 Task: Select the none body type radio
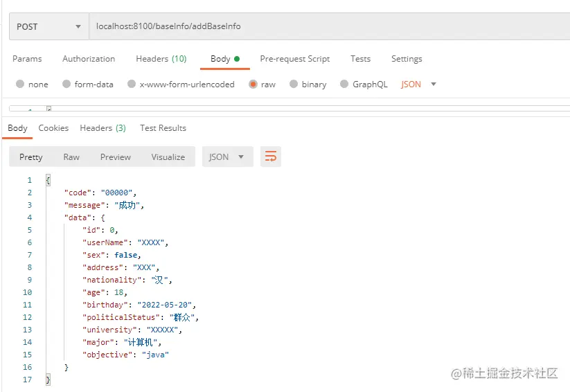pyautogui.click(x=19, y=84)
